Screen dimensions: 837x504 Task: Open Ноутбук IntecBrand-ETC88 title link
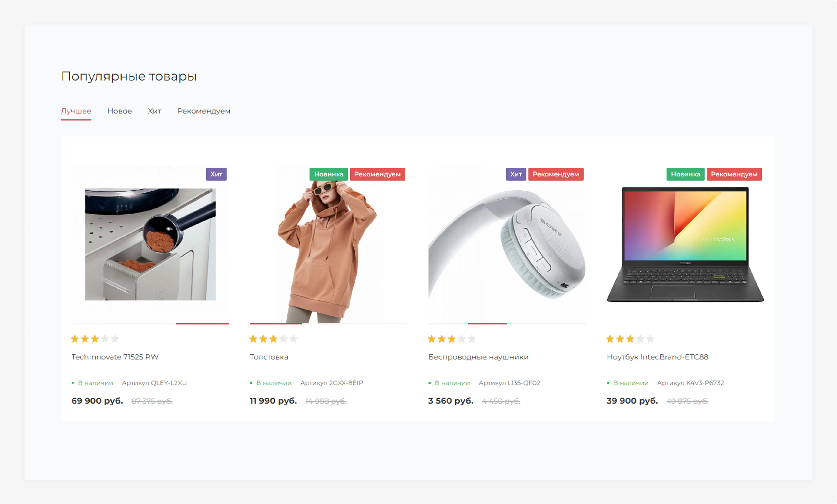click(658, 357)
